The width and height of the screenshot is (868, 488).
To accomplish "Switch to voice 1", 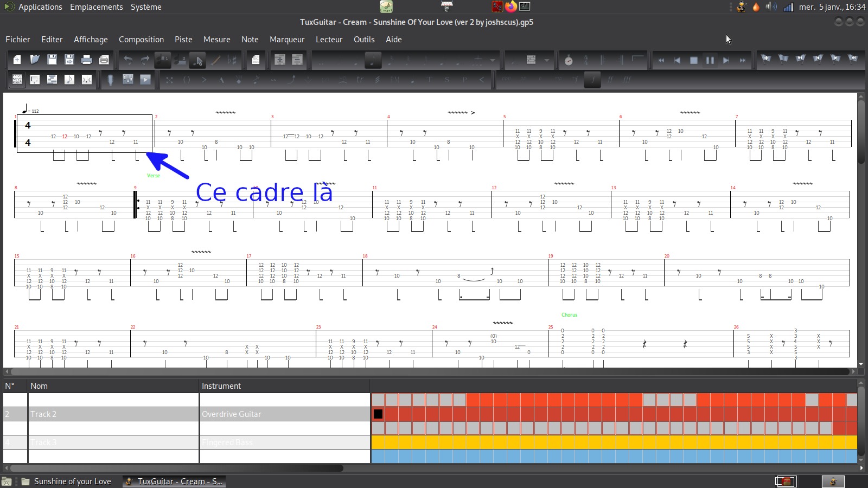I will (x=163, y=60).
